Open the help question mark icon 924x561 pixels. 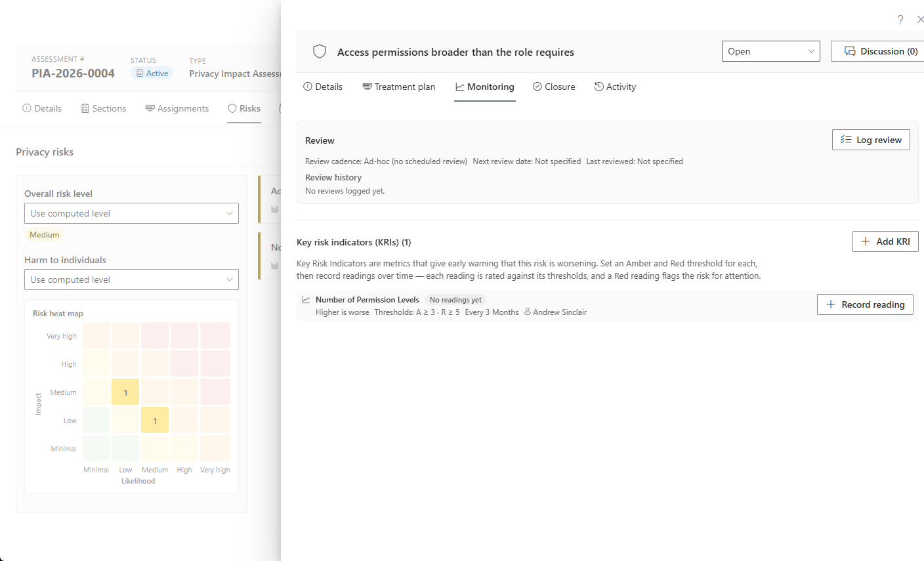[x=900, y=20]
